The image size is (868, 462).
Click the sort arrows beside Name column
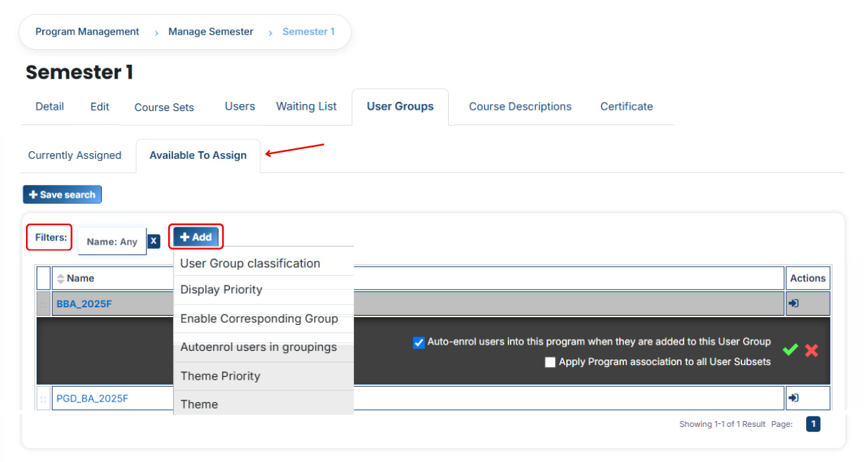[x=60, y=278]
